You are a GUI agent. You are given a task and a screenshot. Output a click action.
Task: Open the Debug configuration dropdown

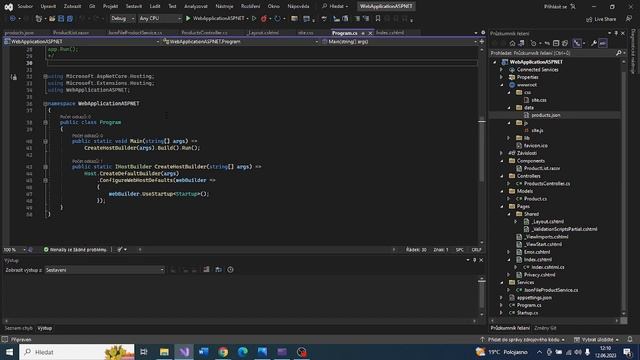click(122, 18)
